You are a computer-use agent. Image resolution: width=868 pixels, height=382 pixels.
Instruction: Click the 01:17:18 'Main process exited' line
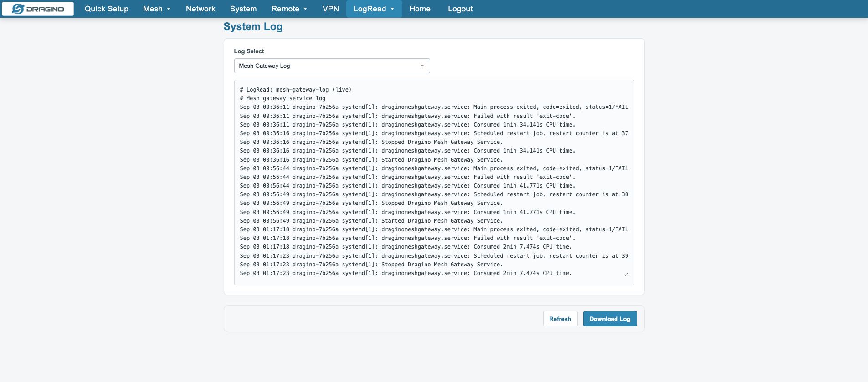coord(434,229)
